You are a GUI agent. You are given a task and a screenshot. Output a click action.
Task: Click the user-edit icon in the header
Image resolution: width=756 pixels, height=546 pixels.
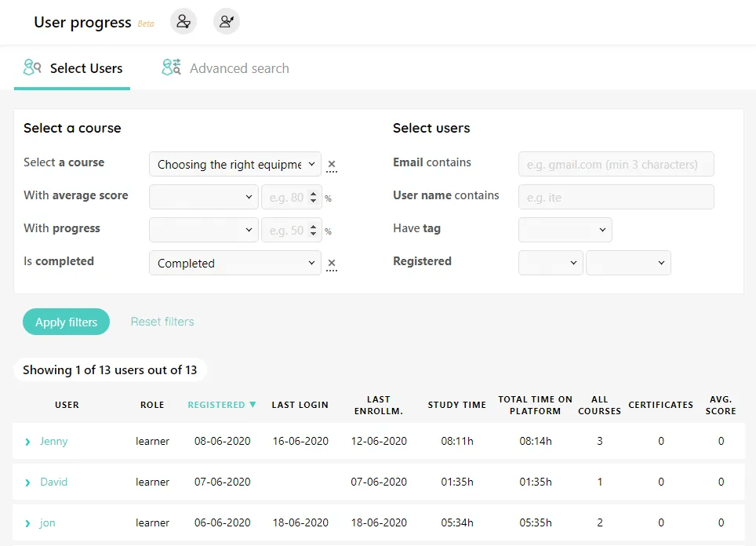coord(226,22)
